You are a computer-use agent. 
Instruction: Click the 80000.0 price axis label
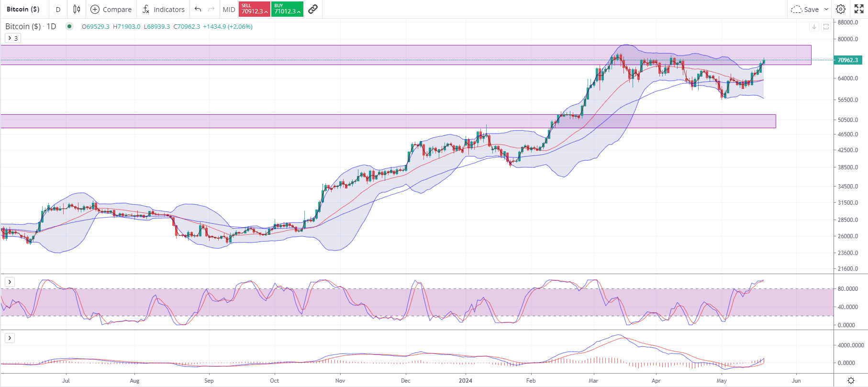(x=847, y=39)
